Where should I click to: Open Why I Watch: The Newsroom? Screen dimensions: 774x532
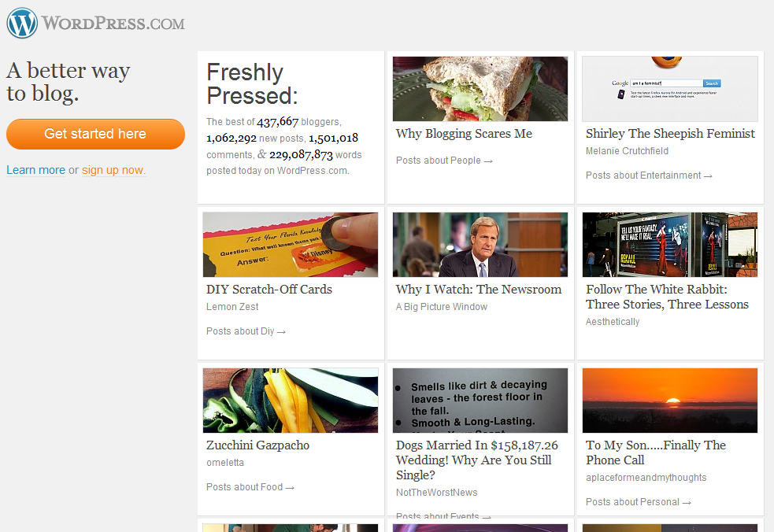click(x=479, y=290)
